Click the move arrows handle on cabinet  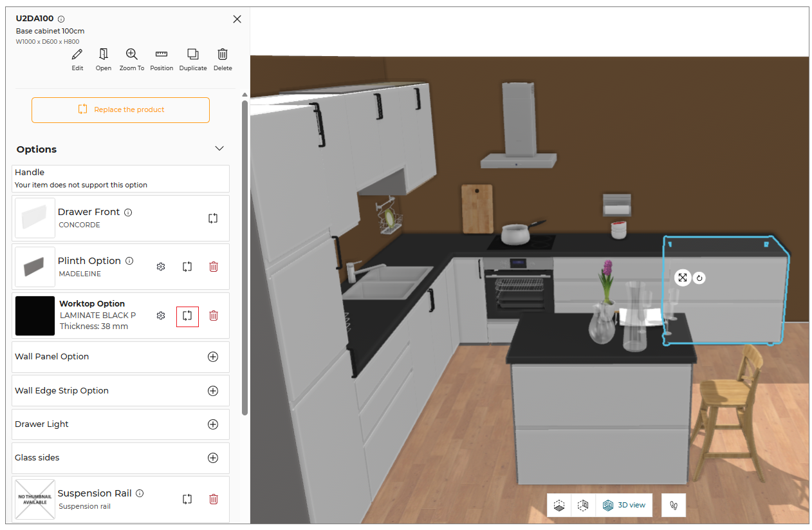(x=683, y=278)
